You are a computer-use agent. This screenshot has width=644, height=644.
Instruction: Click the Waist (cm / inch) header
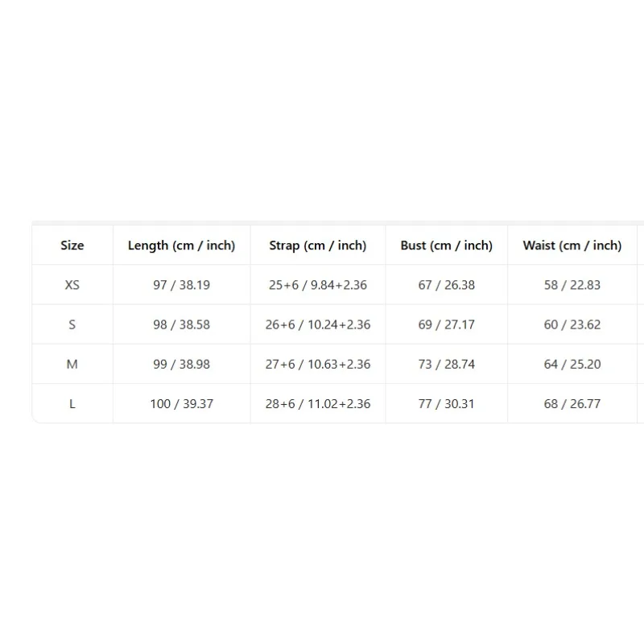(572, 246)
